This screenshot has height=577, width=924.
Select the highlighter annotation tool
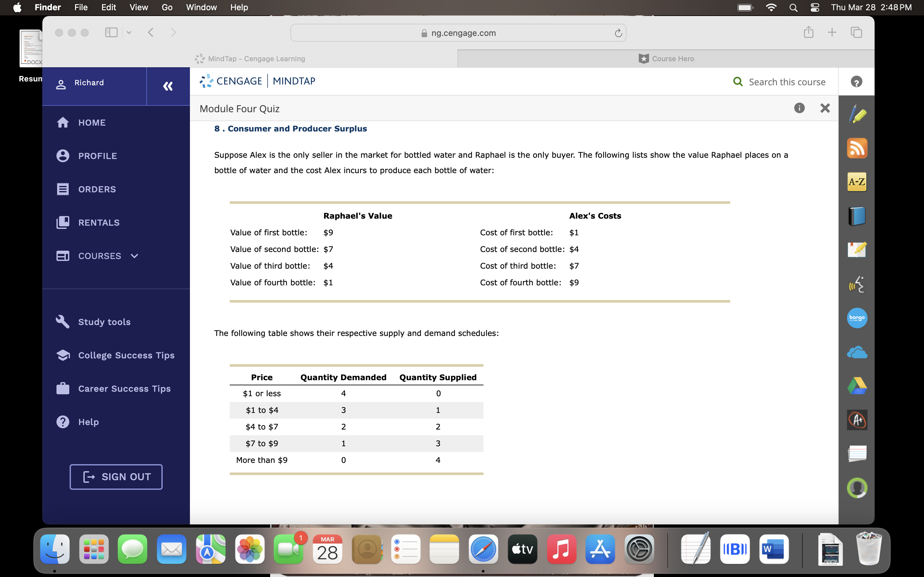tap(857, 113)
